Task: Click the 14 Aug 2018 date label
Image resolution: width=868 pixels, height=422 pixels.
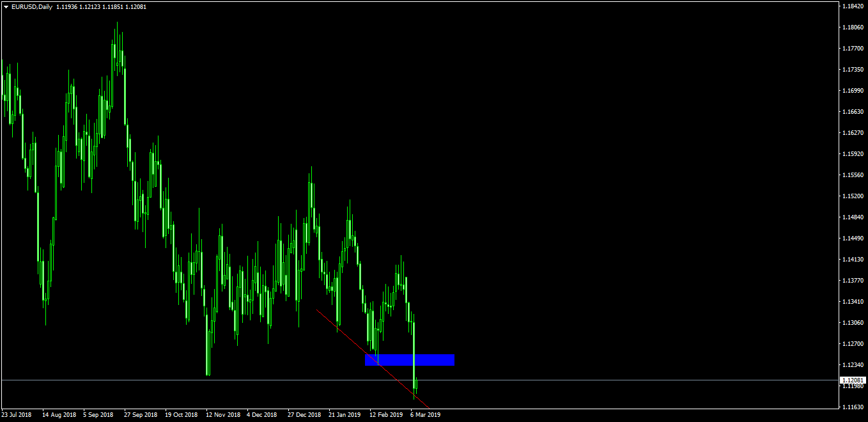Action: (x=58, y=414)
